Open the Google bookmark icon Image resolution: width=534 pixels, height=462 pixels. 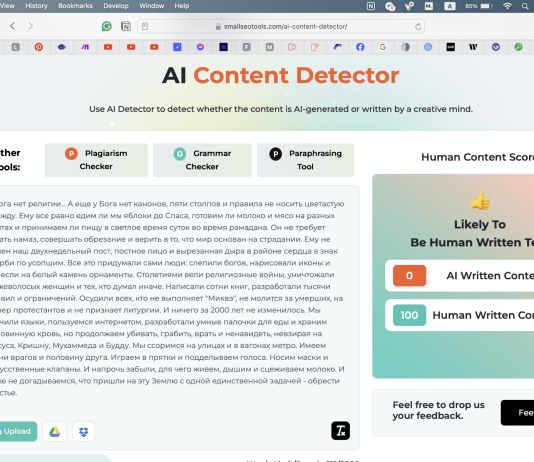tap(383, 47)
